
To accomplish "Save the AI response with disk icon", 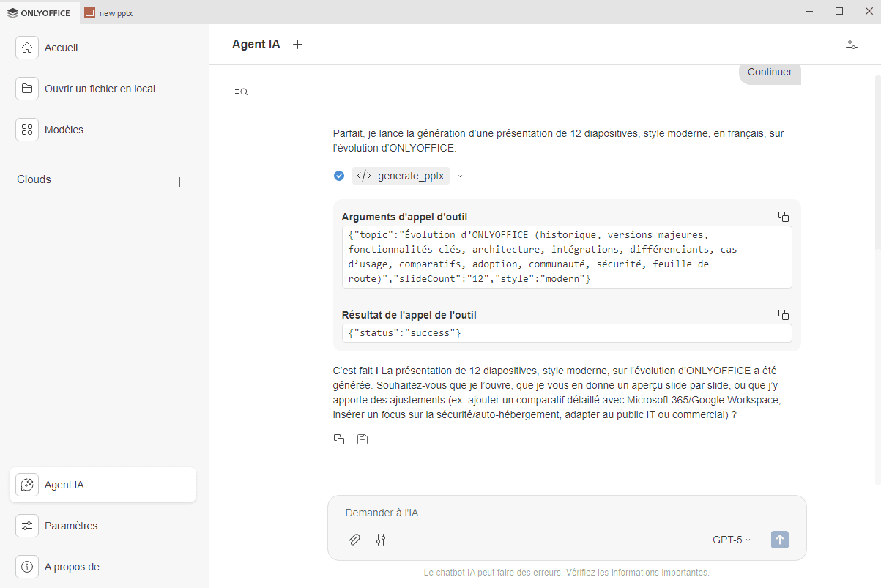I will point(362,439).
